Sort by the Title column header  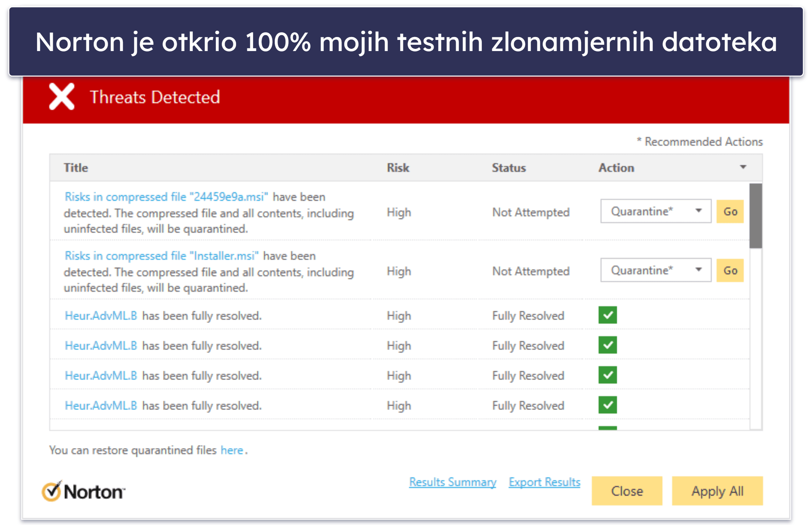click(76, 168)
